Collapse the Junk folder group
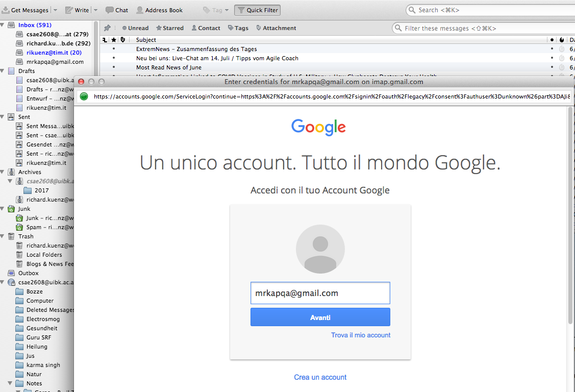 [2, 209]
